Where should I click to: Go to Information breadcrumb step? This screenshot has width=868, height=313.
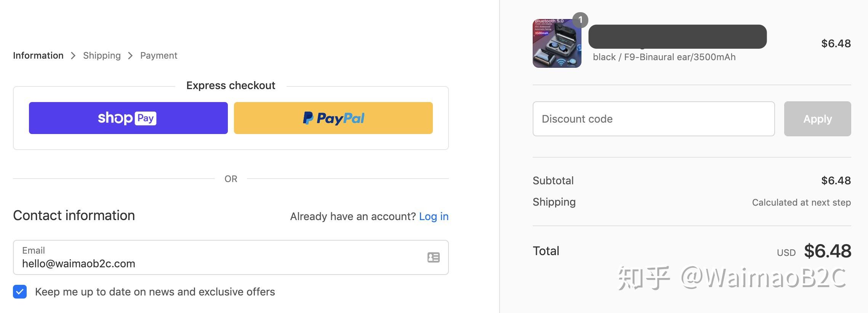pyautogui.click(x=38, y=56)
